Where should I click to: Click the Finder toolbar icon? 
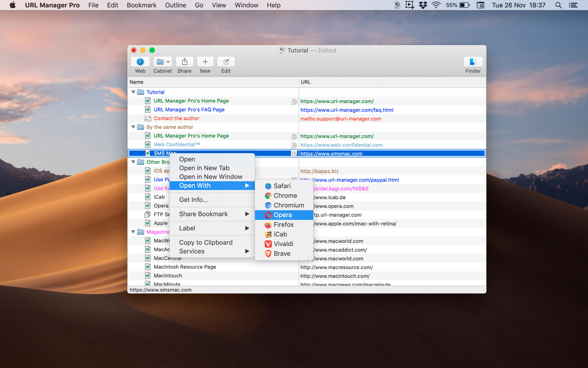coord(473,62)
